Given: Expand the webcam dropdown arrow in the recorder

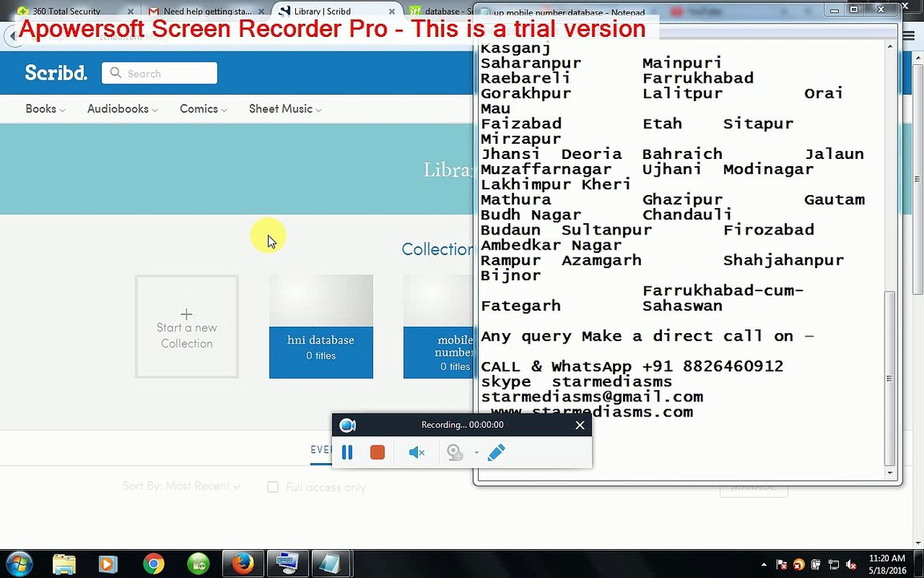Looking at the screenshot, I should tap(476, 453).
